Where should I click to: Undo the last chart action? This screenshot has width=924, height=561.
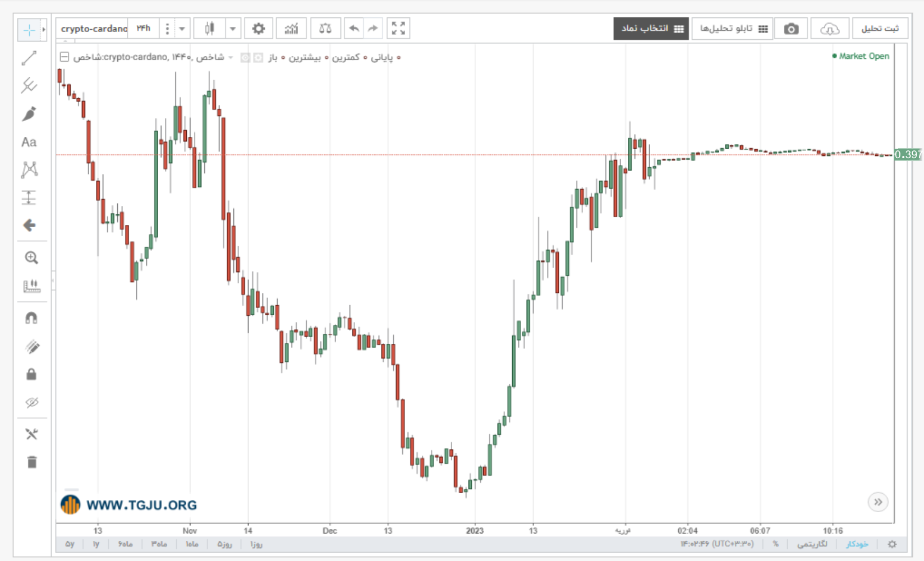(x=353, y=29)
